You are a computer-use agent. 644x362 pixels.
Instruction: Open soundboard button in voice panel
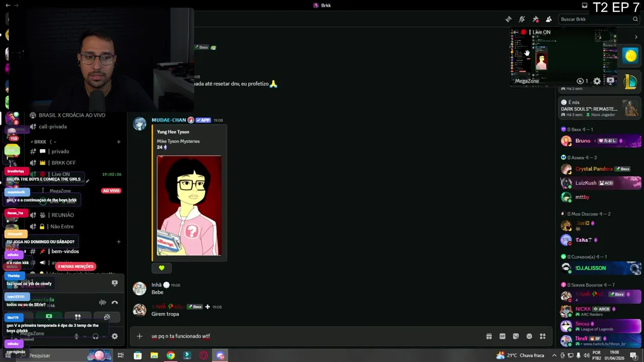pos(107,317)
